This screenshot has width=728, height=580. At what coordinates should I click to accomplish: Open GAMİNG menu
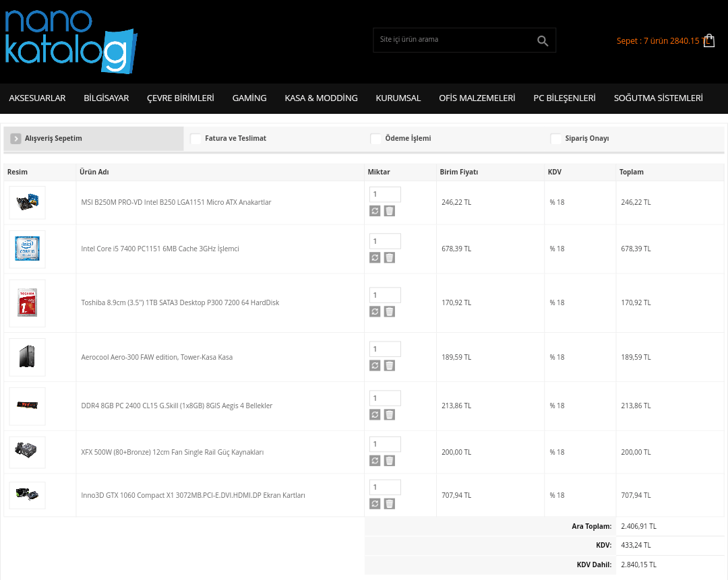249,98
